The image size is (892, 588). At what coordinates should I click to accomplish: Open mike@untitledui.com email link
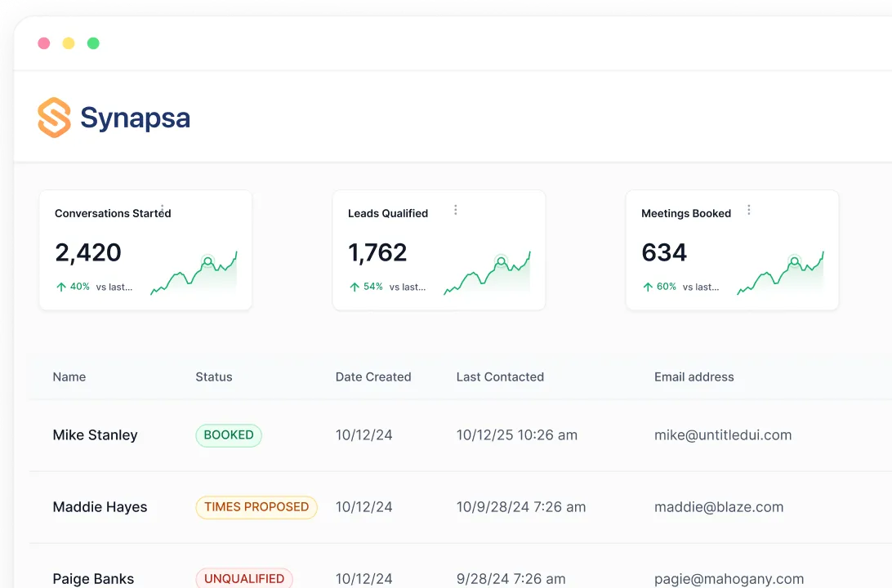point(723,435)
